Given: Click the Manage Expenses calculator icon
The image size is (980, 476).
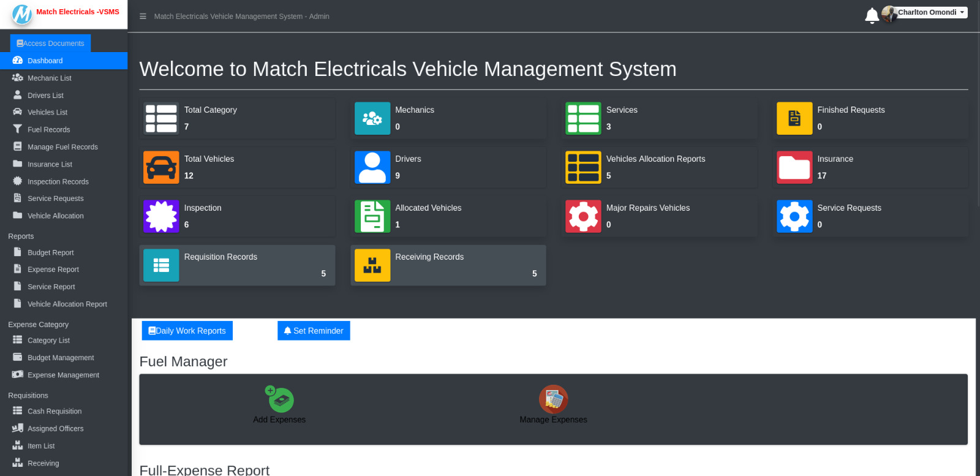Looking at the screenshot, I should coord(553,399).
